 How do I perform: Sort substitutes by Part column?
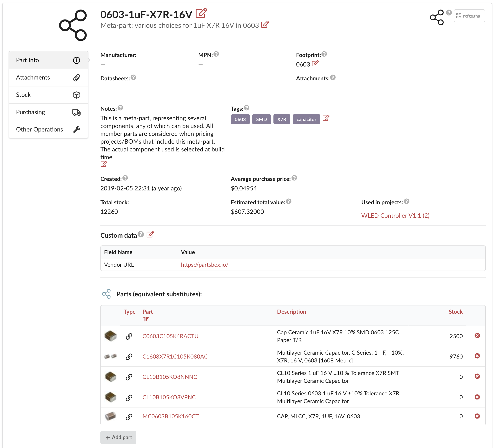pos(147,312)
